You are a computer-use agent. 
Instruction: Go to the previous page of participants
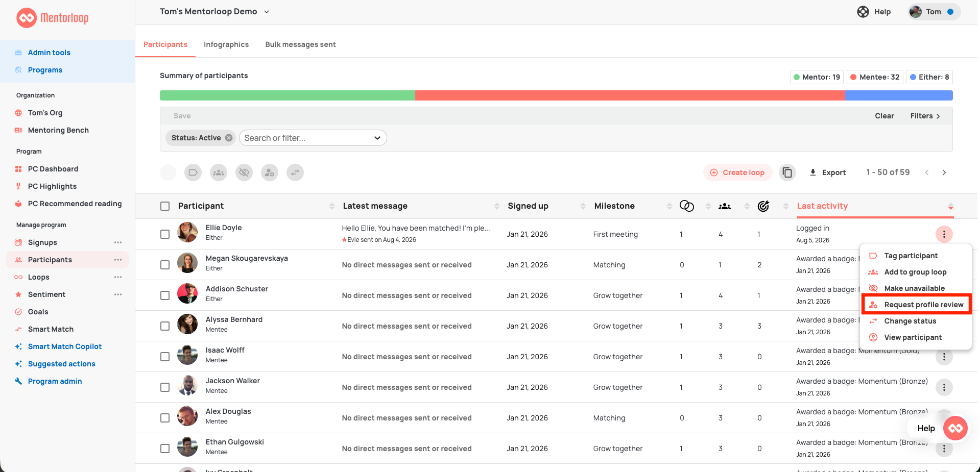927,172
